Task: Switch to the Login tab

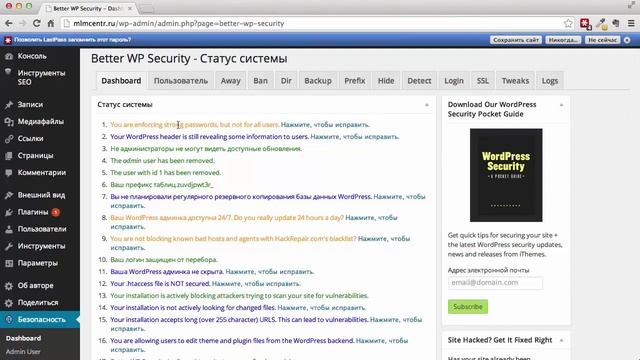Action: [x=454, y=81]
